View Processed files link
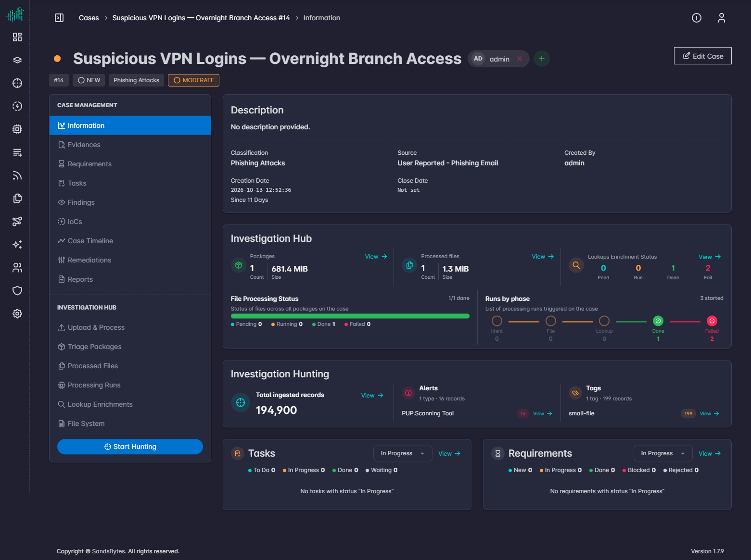 [x=543, y=257]
